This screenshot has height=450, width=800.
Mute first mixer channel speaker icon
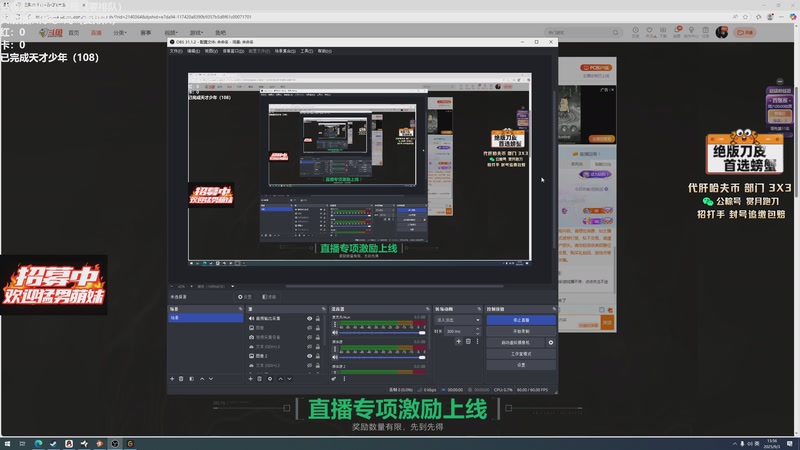[335, 333]
